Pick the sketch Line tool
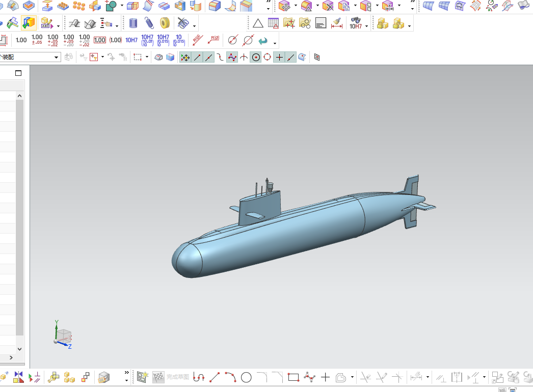The width and height of the screenshot is (533, 392). pos(215,377)
